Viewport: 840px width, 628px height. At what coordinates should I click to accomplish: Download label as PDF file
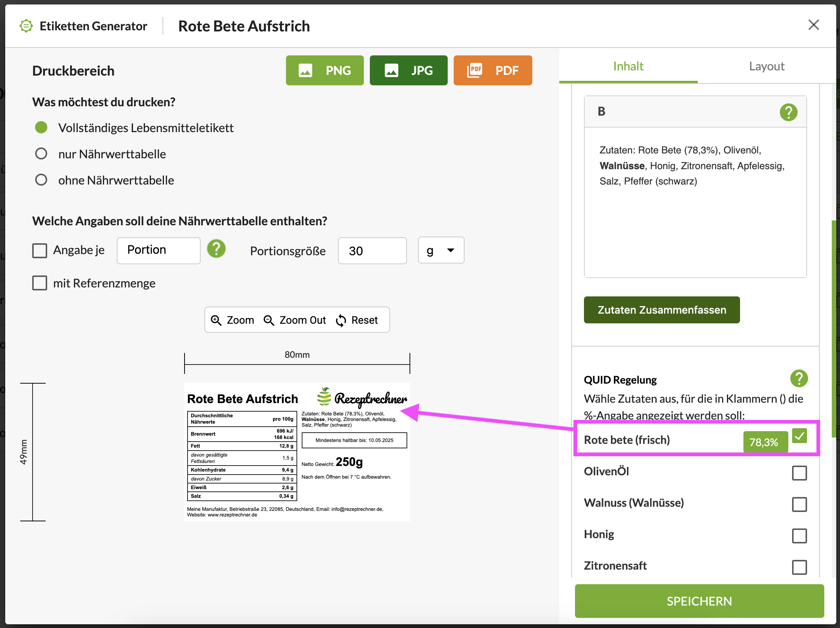point(492,70)
